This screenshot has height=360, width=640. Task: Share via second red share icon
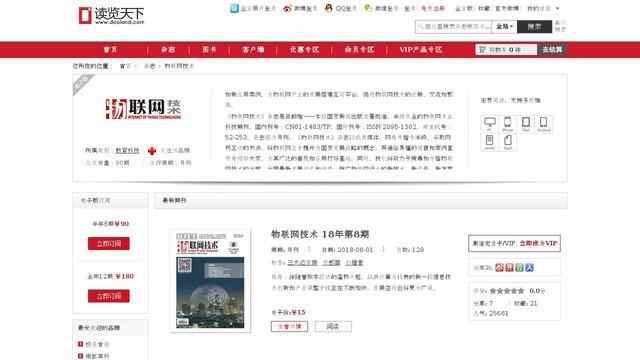pos(509,268)
